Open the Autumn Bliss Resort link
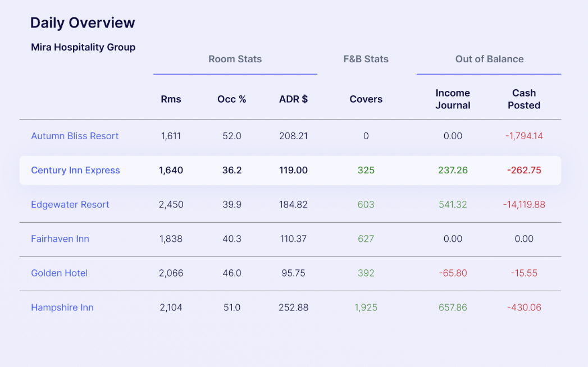588x367 pixels. click(x=75, y=136)
